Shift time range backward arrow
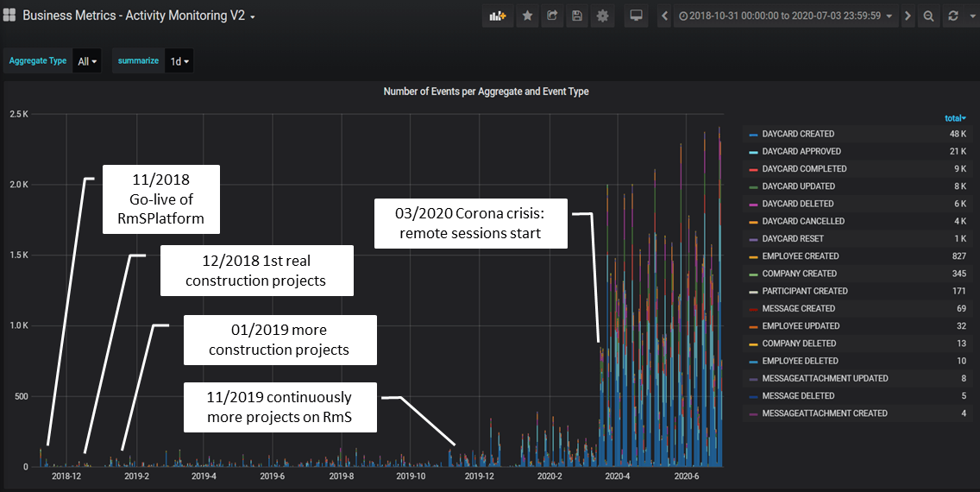980x492 pixels. 665,16
